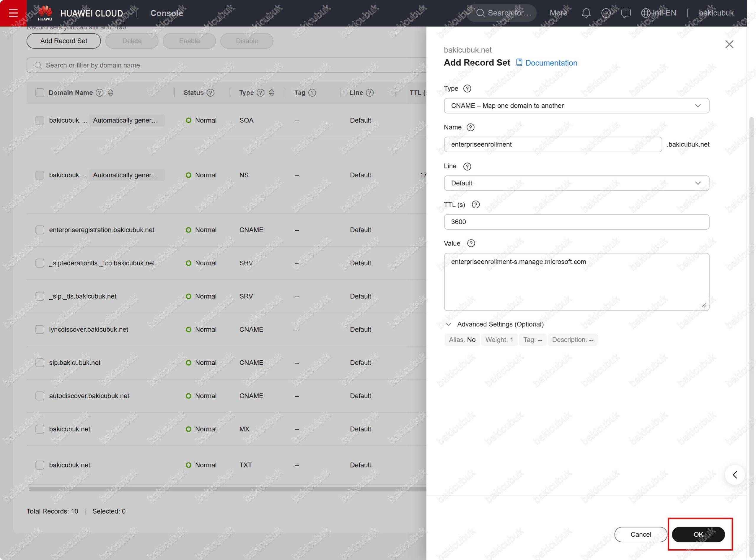This screenshot has height=560, width=756.
Task: Click the Type field help icon
Action: pos(467,88)
